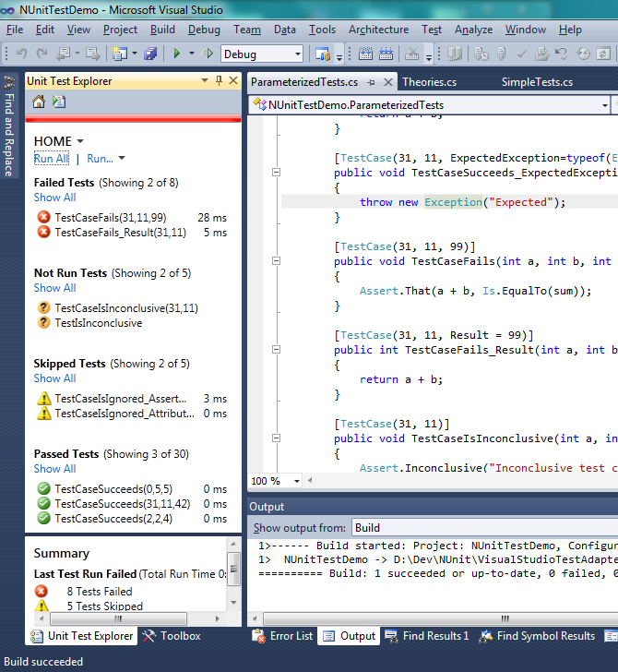Start debugging with the green play icon
The image size is (618, 672).
(x=177, y=54)
